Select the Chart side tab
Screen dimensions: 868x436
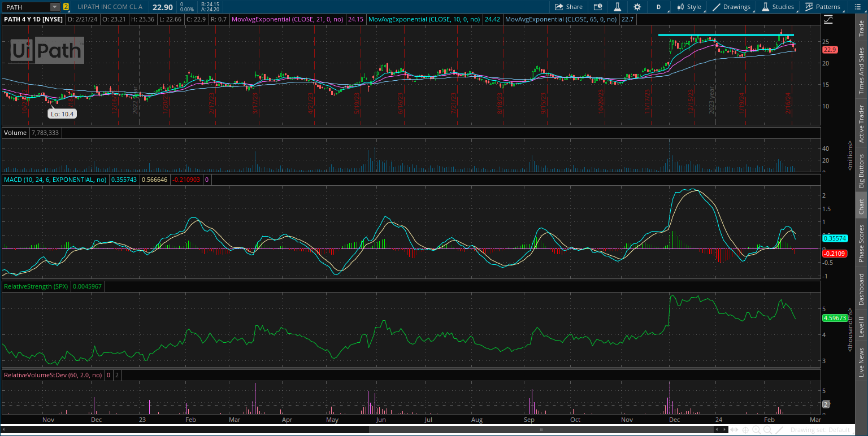[861, 206]
